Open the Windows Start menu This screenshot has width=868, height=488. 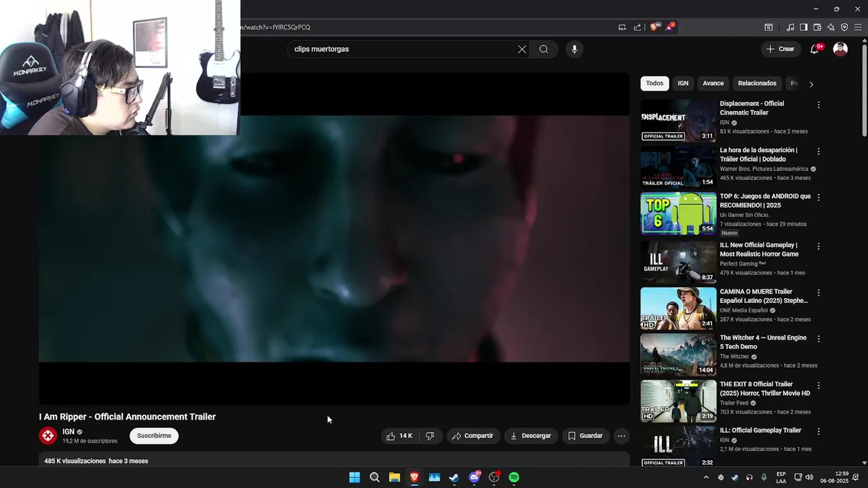[x=355, y=477]
